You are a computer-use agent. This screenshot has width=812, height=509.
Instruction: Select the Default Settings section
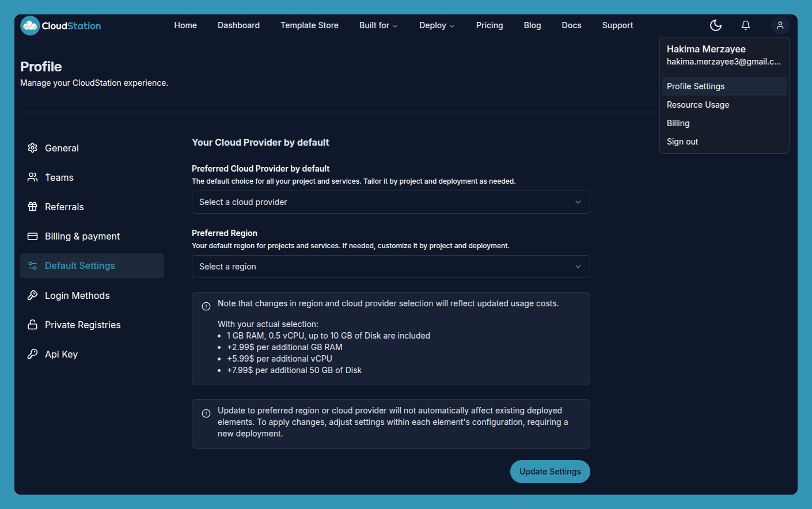pyautogui.click(x=92, y=265)
